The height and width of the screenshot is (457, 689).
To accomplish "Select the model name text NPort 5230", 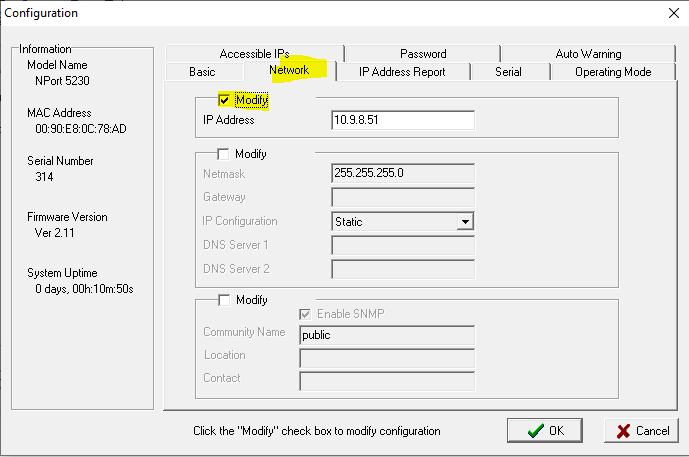I will pos(62,81).
